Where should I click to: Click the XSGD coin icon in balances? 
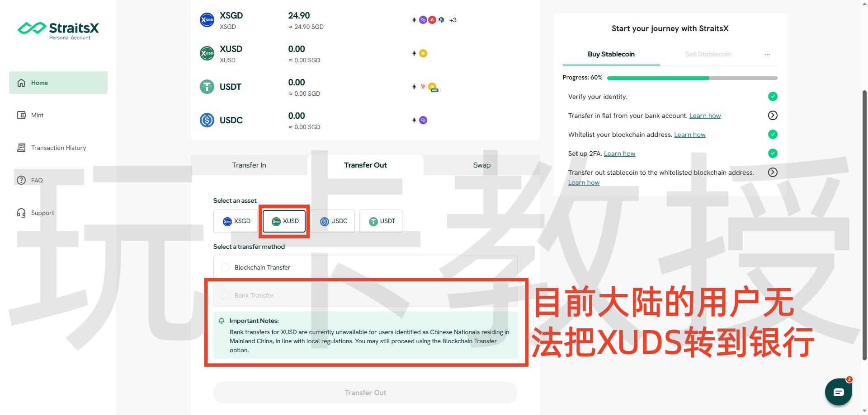coord(207,20)
